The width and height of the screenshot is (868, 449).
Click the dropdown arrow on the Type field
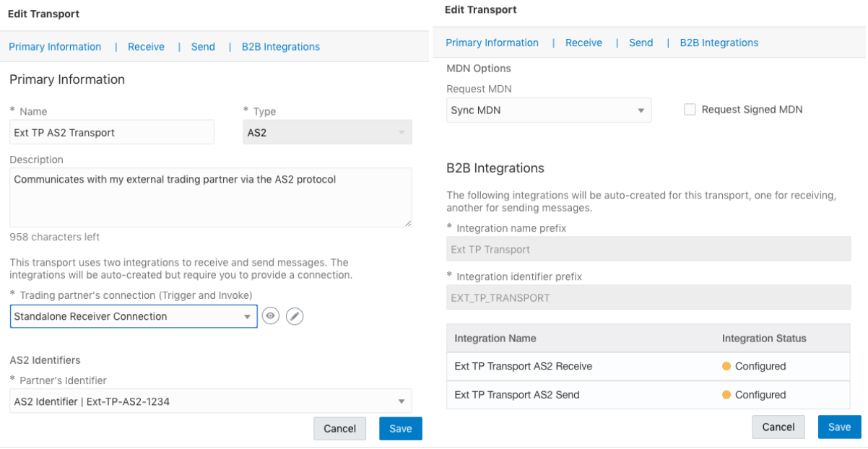click(x=402, y=132)
